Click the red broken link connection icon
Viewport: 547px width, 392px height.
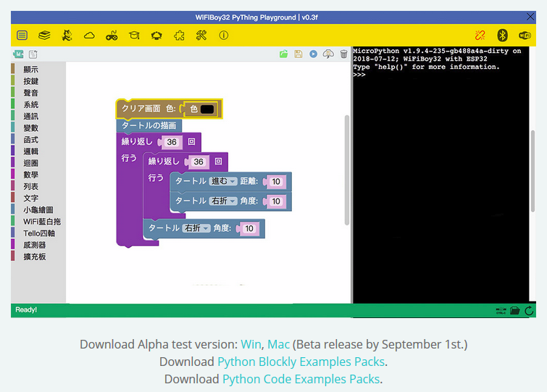(480, 36)
